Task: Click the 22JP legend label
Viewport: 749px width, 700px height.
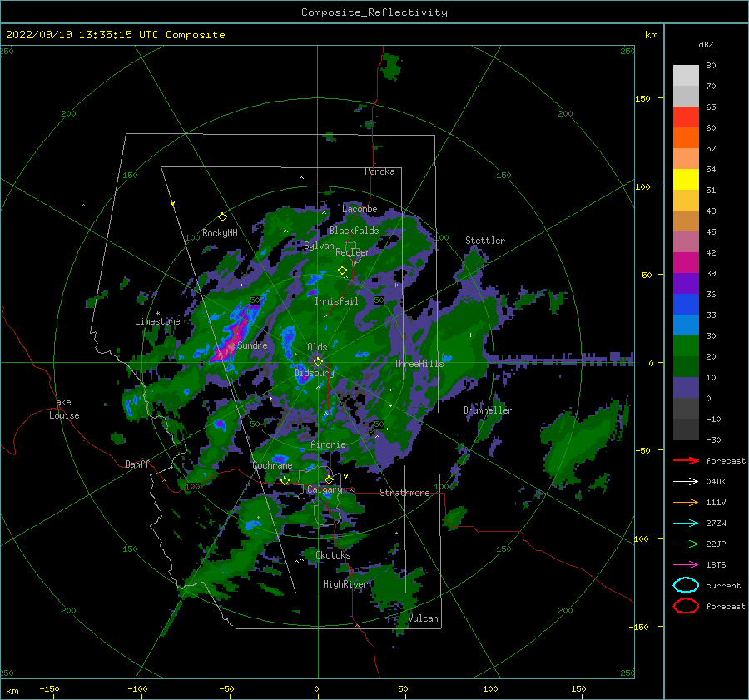Action: (716, 544)
